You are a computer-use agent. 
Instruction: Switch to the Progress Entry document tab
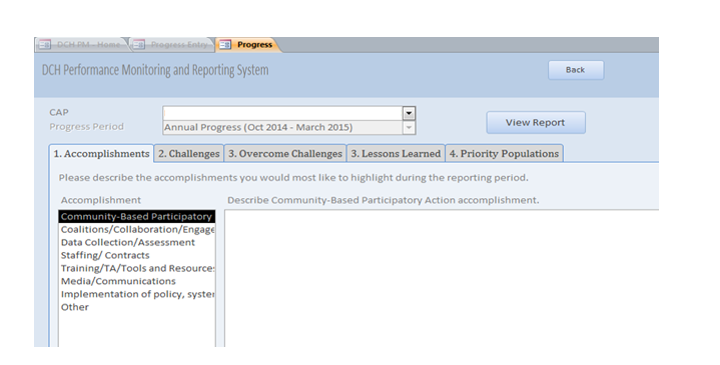(172, 45)
